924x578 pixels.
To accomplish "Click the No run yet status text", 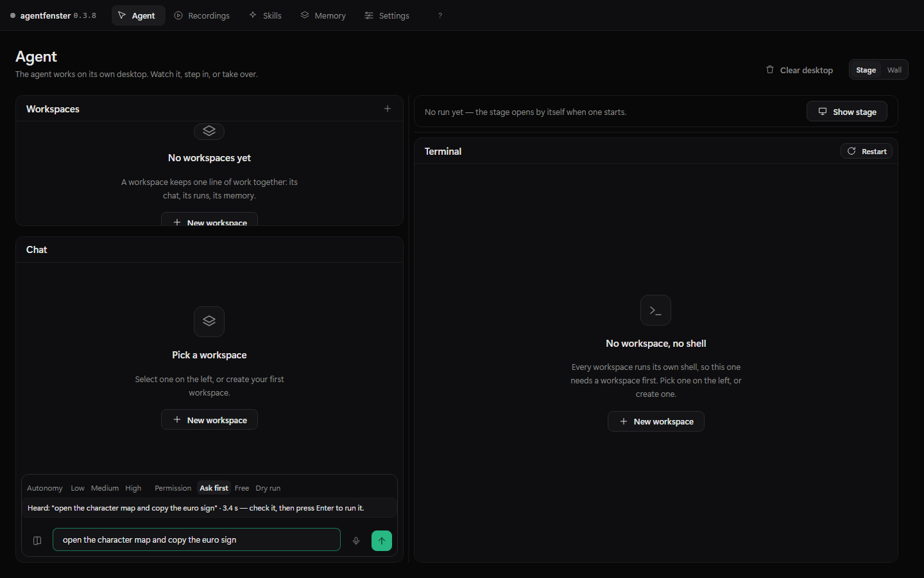I will coord(526,112).
